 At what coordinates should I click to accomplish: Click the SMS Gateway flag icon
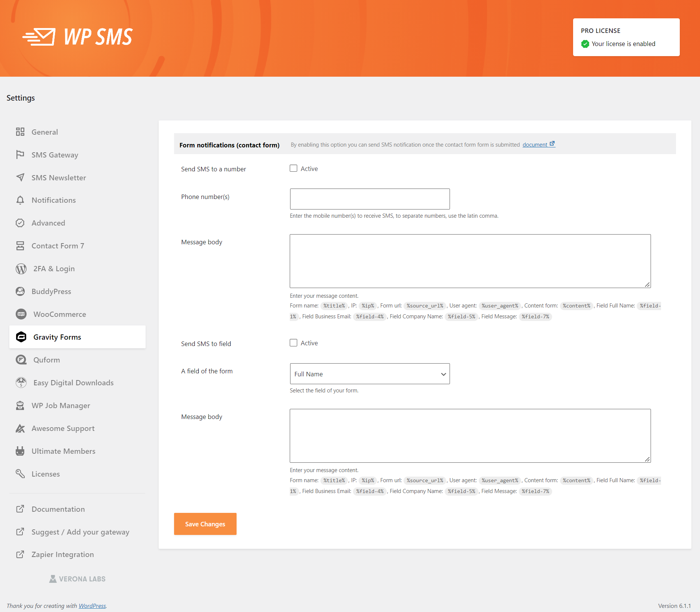point(20,154)
